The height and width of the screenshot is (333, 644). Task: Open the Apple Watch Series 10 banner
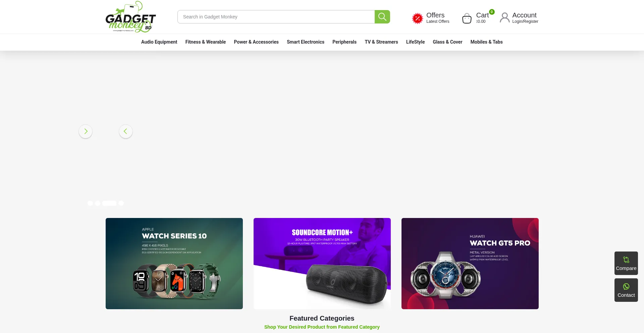(x=174, y=264)
